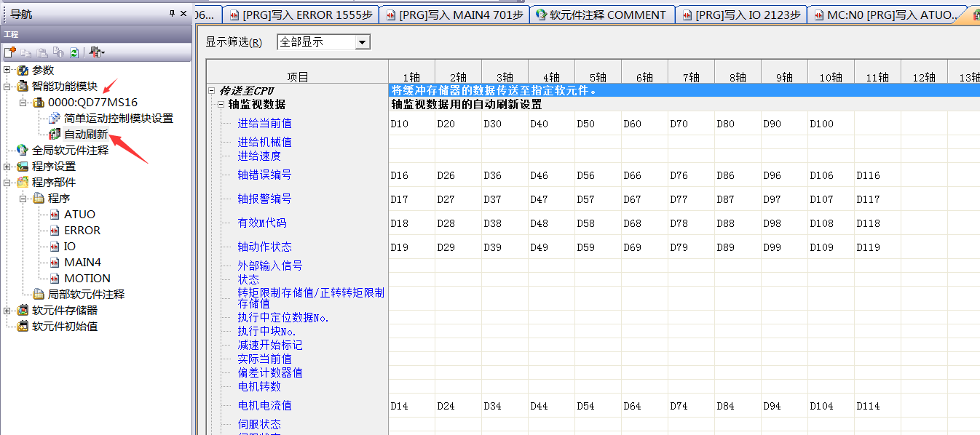Click the 全局软元件注释 globe icon
This screenshot has width=980, height=435.
[23, 150]
